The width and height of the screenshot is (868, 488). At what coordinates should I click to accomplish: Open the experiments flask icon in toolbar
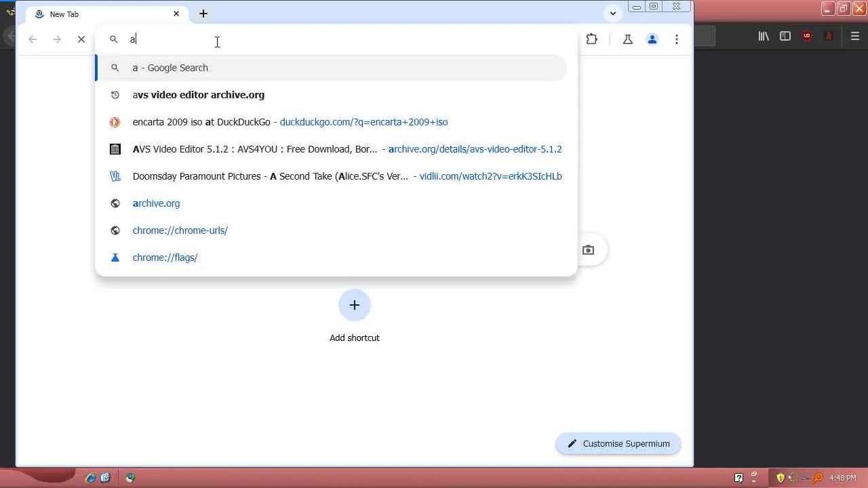[x=628, y=39]
